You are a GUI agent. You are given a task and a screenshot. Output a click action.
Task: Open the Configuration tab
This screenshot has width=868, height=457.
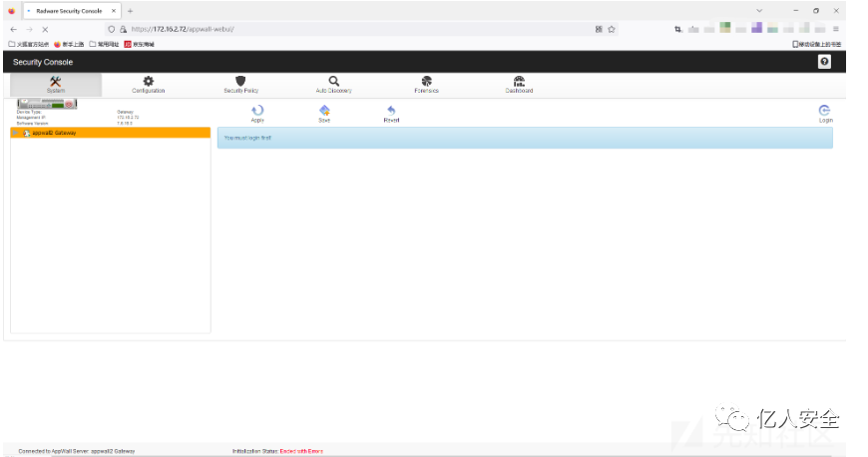[x=148, y=85]
